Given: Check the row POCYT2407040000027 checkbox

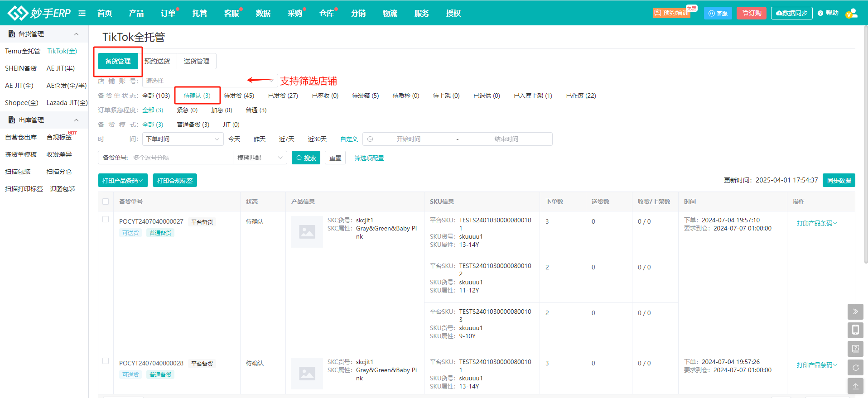Looking at the screenshot, I should [106, 219].
